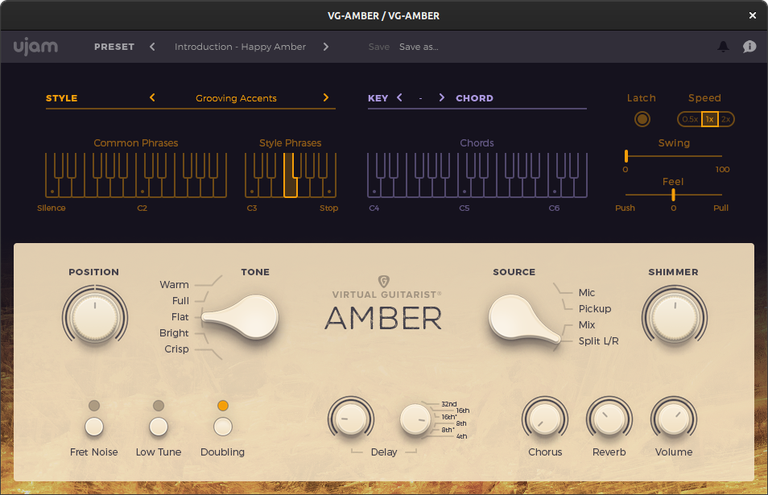Set speed to 2x
This screenshot has height=495, width=768.
(x=725, y=119)
